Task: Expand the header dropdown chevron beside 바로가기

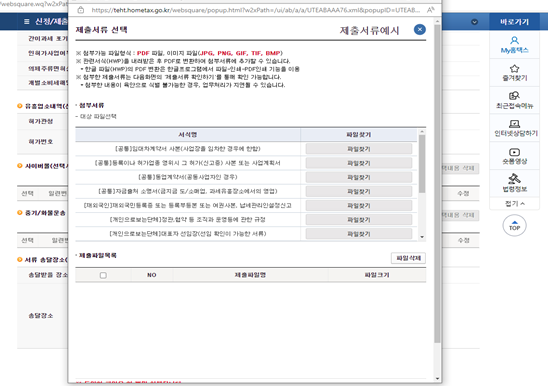Action: (474, 22)
